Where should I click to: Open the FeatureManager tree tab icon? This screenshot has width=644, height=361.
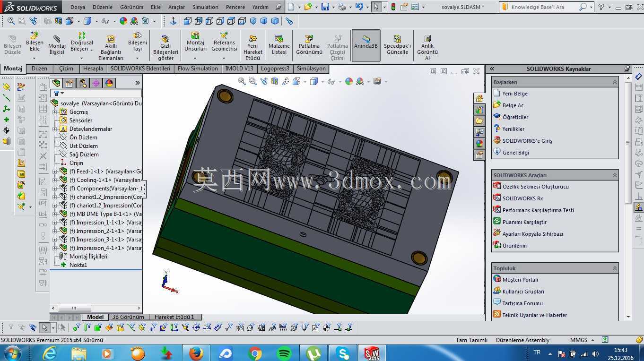point(56,83)
